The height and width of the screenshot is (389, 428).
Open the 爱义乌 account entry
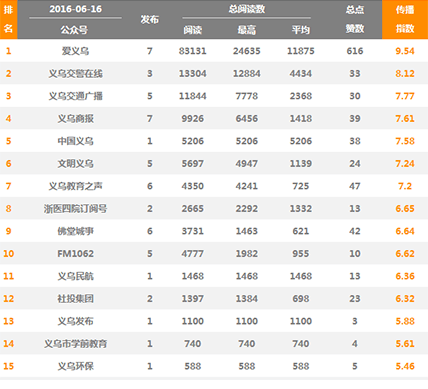coord(75,51)
